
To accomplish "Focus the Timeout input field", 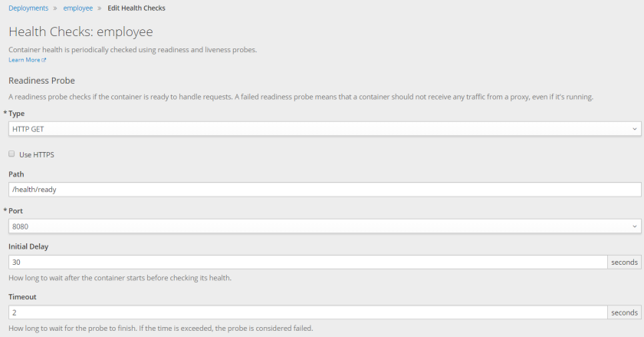I will [x=307, y=312].
